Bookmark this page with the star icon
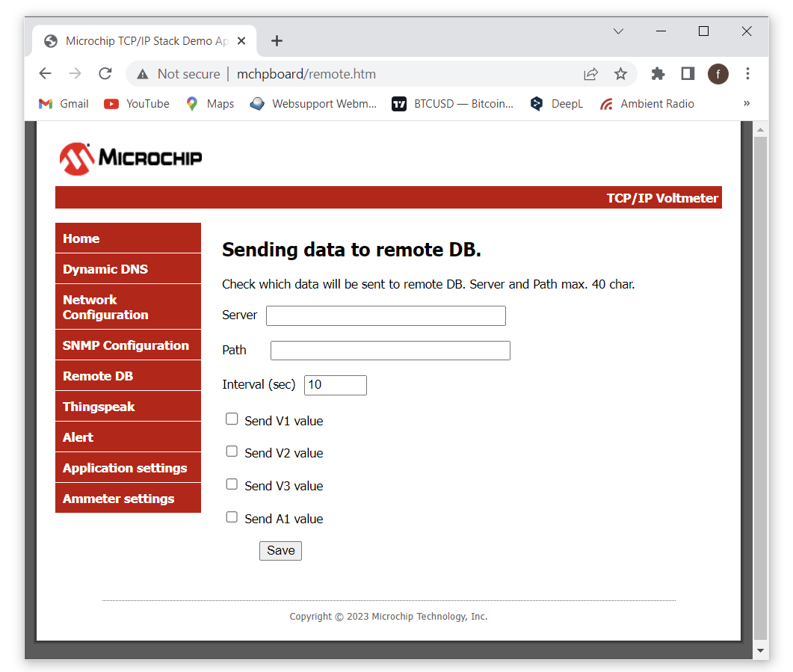The image size is (793, 672). [x=620, y=73]
